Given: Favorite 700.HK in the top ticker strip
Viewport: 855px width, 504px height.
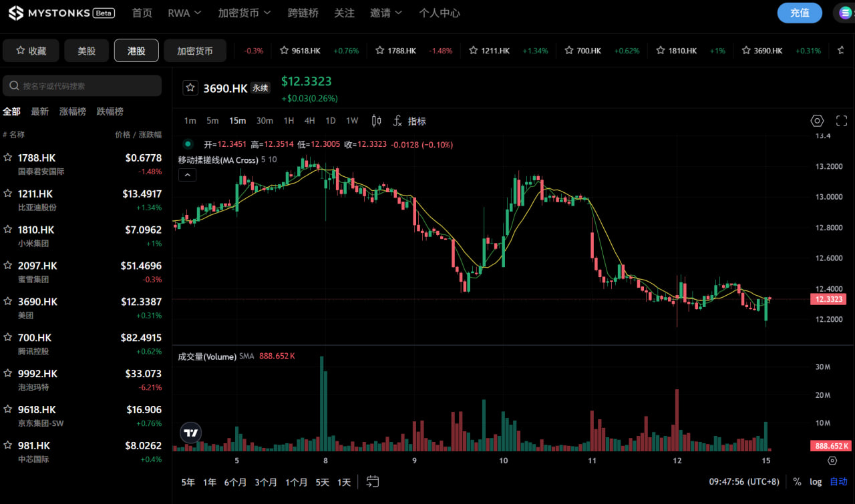Looking at the screenshot, I should point(570,50).
